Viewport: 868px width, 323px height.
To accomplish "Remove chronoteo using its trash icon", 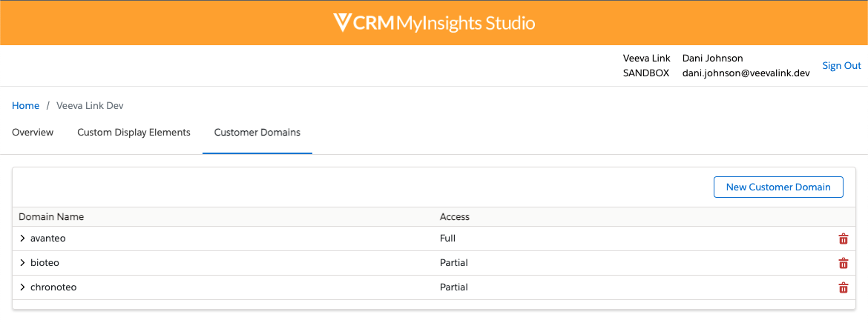I will 843,287.
